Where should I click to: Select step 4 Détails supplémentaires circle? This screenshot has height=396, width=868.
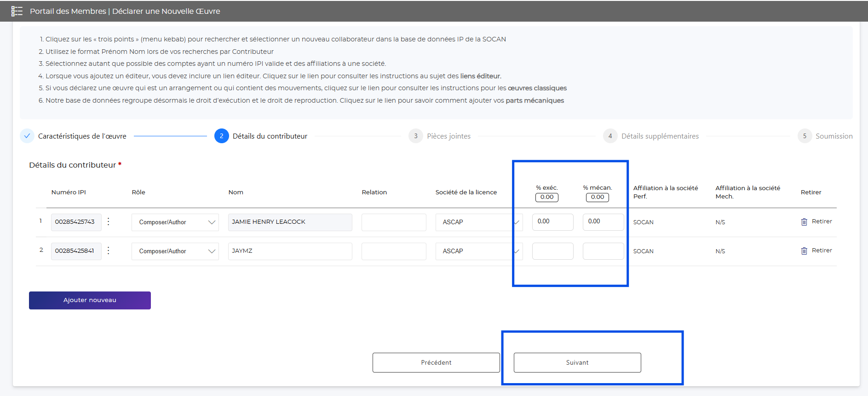[x=610, y=136]
